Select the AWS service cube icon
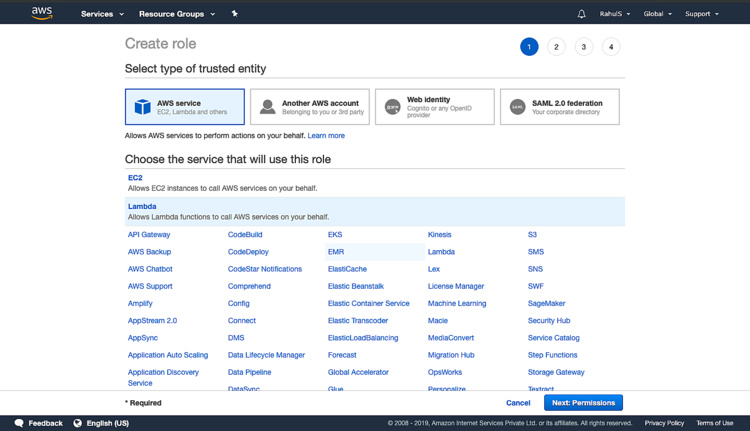The width and height of the screenshot is (750, 431). pos(143,107)
